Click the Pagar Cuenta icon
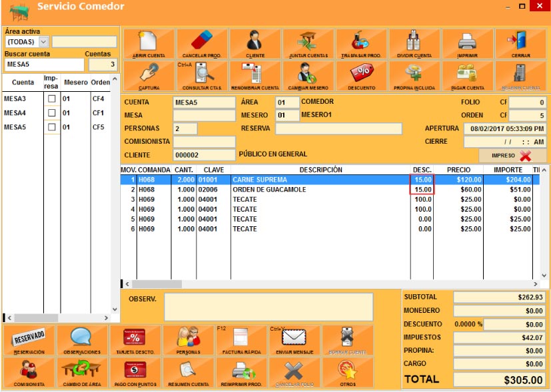 coord(467,75)
